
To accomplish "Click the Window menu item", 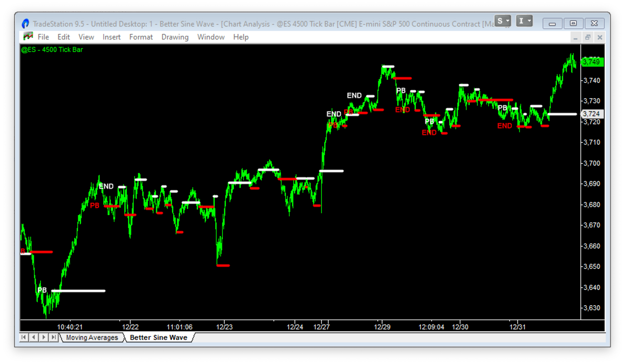I will [210, 37].
